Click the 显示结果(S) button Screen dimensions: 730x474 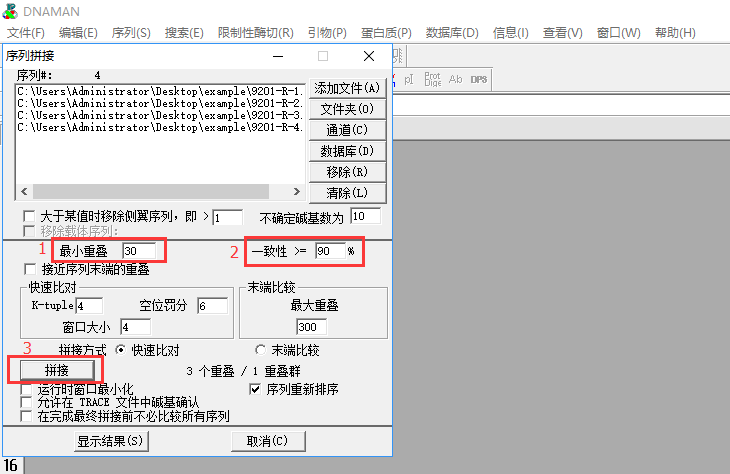[111, 441]
